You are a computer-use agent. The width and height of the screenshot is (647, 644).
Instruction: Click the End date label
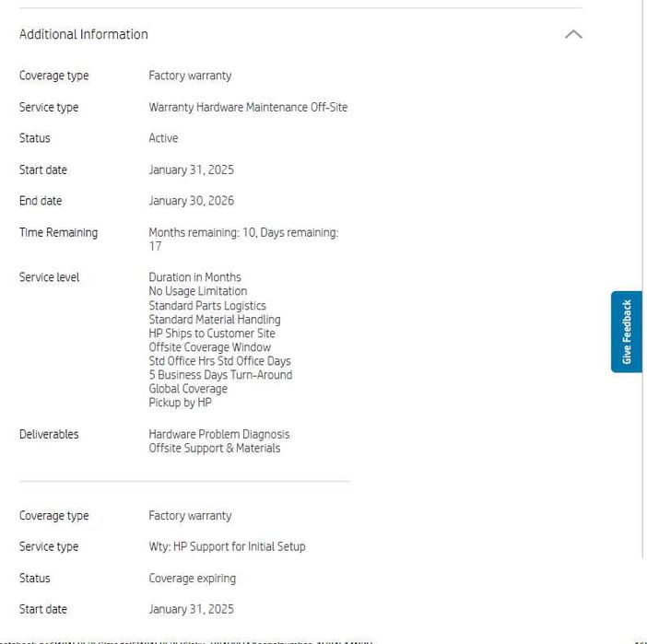coord(41,201)
